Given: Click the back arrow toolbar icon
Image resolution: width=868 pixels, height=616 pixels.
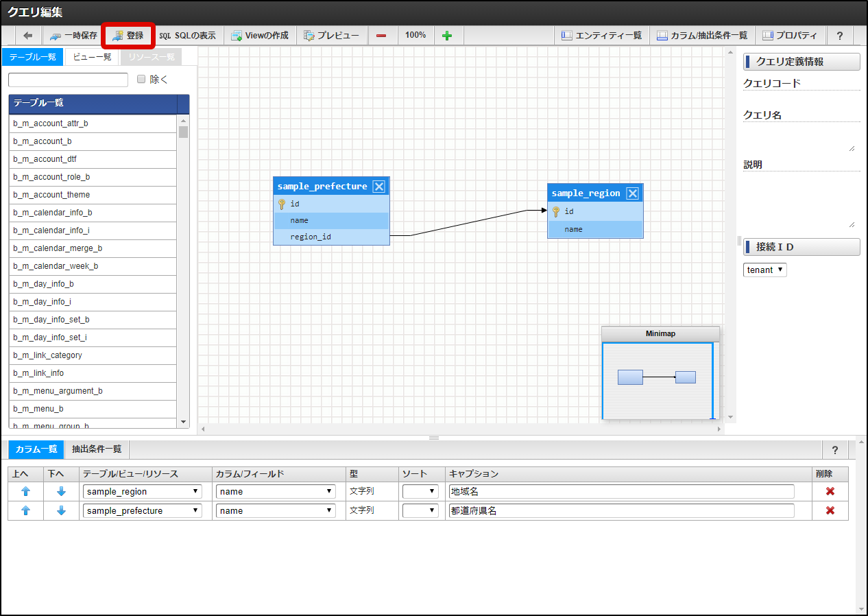Looking at the screenshot, I should click(27, 36).
